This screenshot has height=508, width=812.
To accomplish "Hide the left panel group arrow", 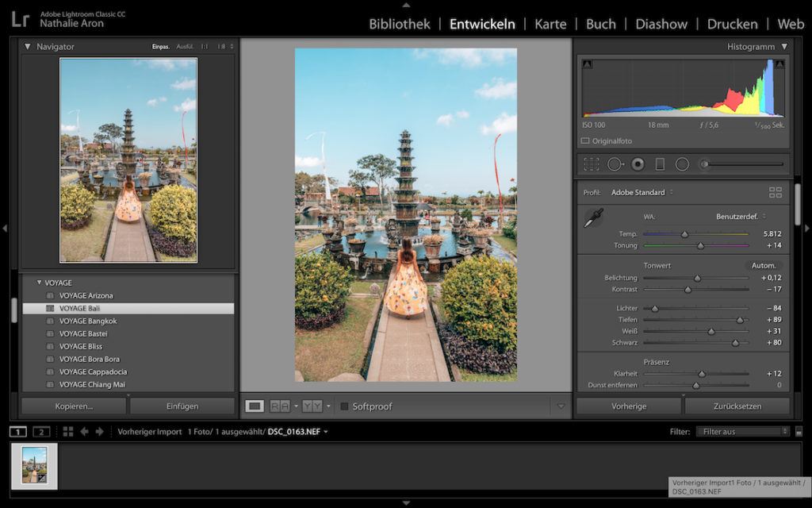I will point(5,228).
